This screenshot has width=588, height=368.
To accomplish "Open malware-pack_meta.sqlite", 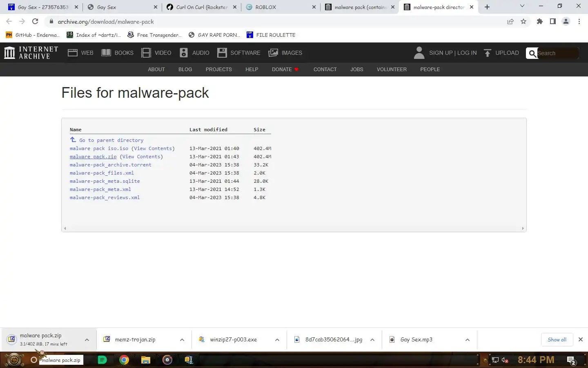I will click(105, 181).
